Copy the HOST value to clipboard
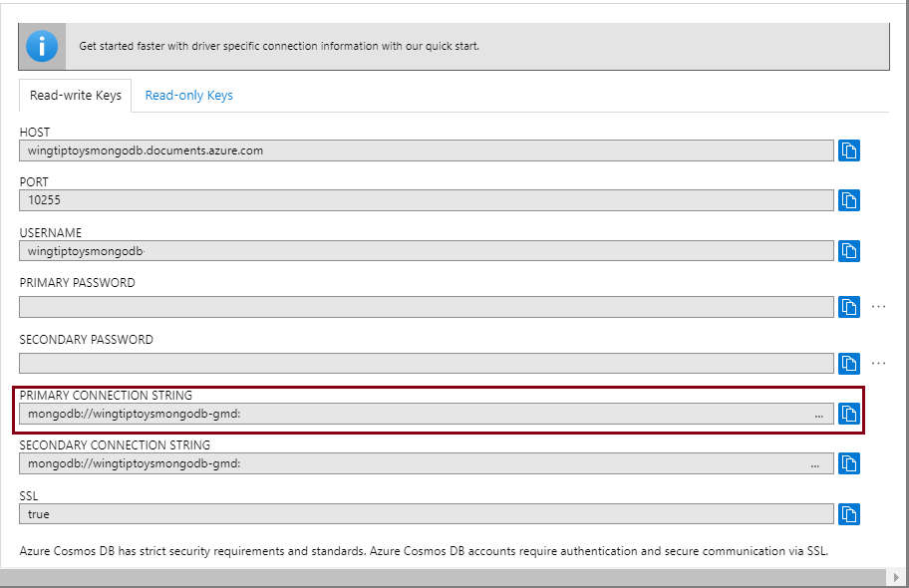The image size is (909, 588). (849, 149)
